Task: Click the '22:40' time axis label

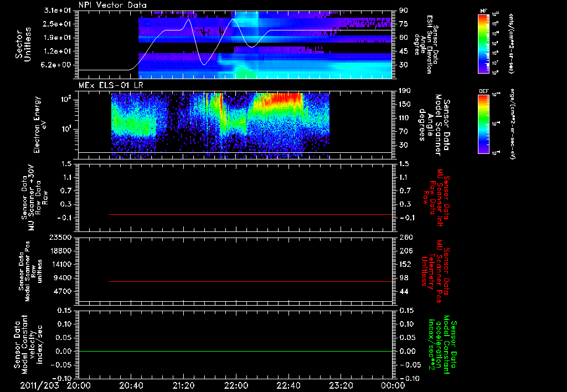Action: [x=288, y=385]
